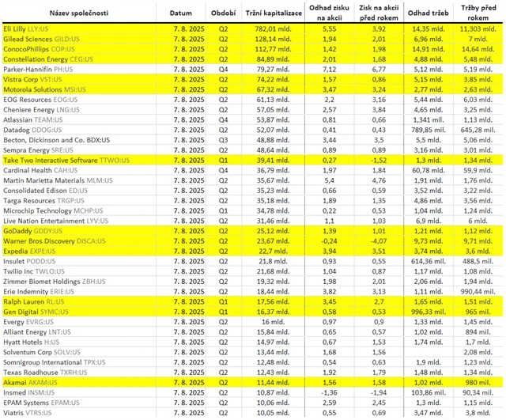Click Gilead prior revenue 7 mld.

(478, 39)
